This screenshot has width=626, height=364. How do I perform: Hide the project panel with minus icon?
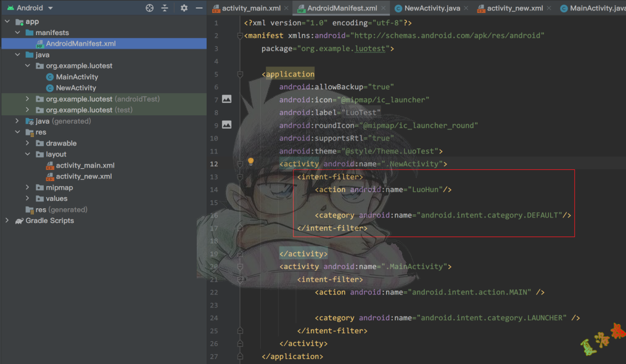(x=199, y=8)
